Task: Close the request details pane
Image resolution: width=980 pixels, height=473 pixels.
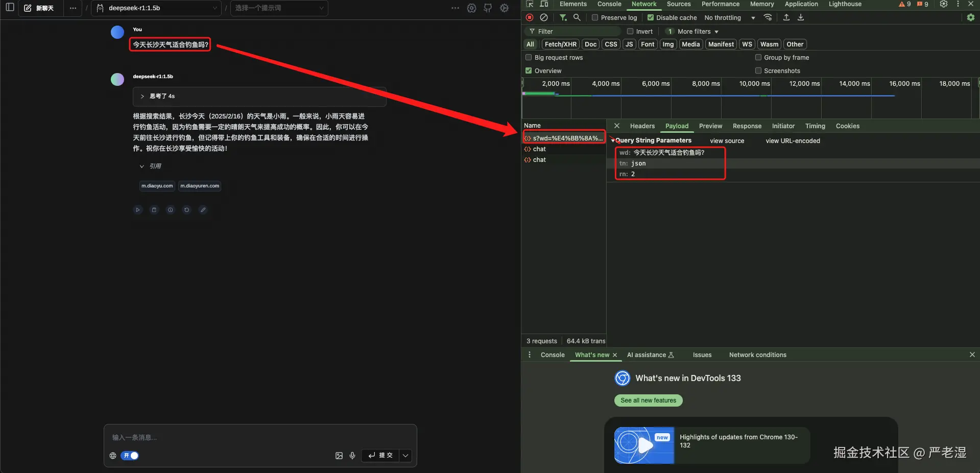Action: tap(617, 126)
